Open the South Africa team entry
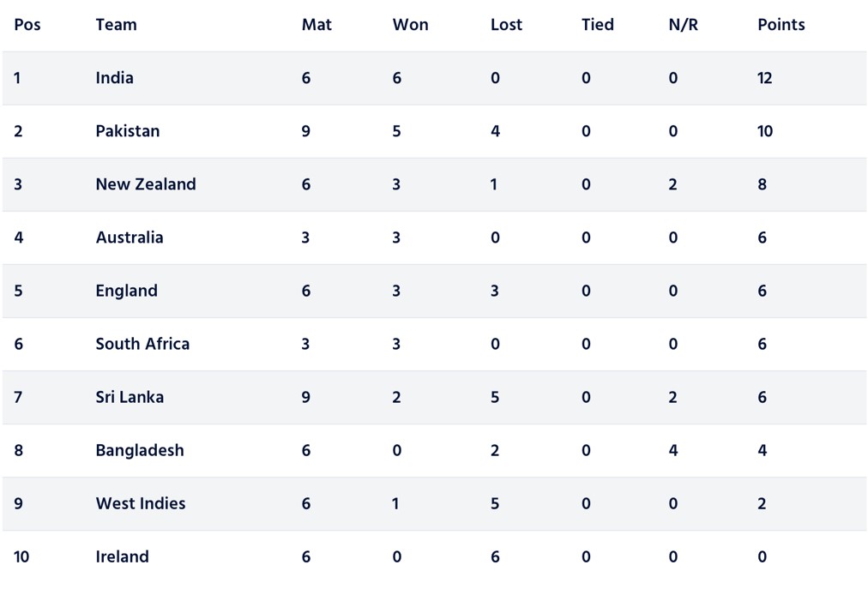 coord(142,344)
